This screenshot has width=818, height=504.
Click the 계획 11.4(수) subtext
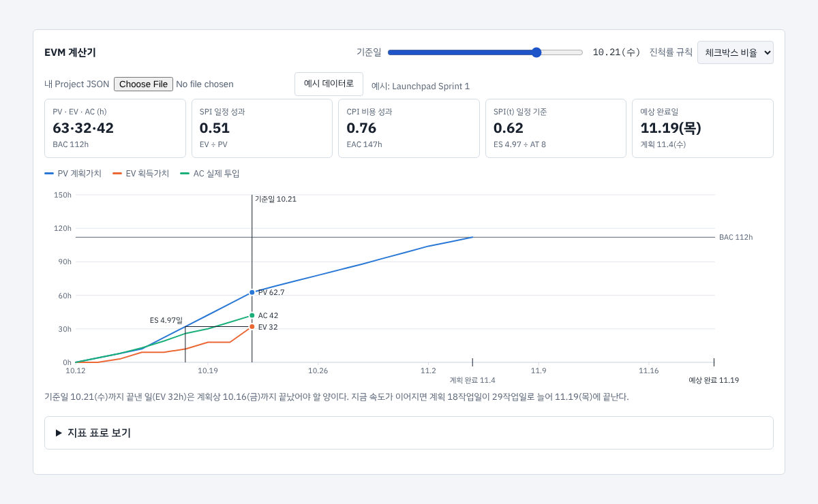(x=663, y=144)
